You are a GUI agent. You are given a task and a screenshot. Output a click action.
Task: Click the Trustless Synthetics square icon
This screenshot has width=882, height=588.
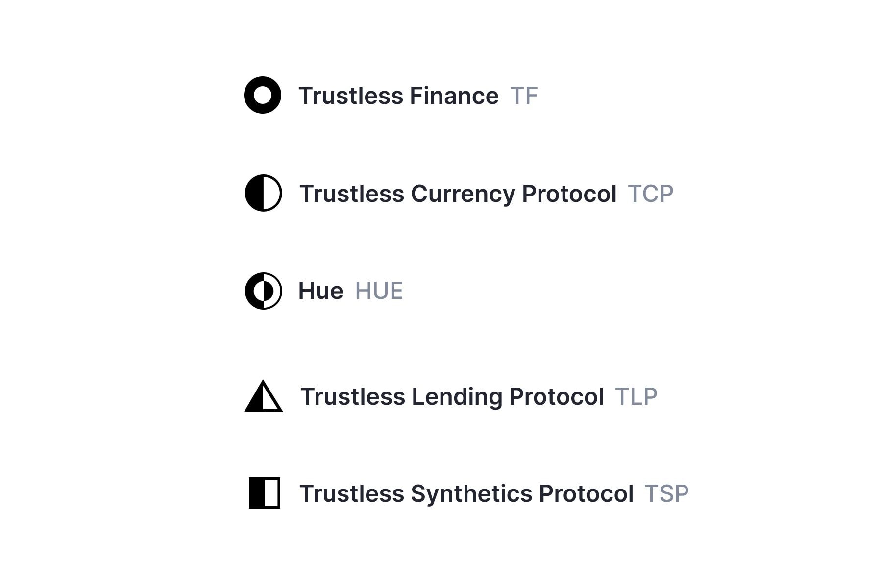point(264,493)
